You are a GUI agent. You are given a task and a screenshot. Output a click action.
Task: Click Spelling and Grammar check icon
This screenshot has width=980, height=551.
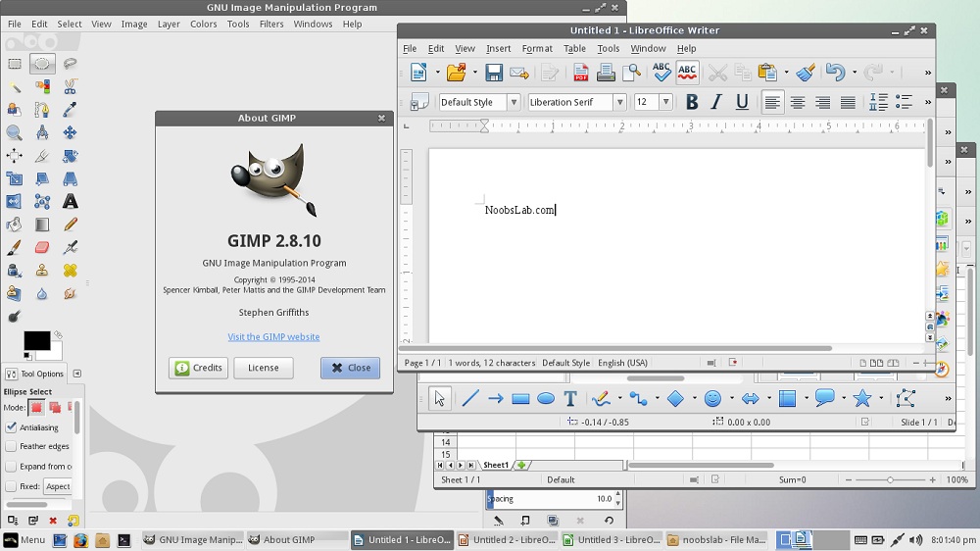(661, 73)
